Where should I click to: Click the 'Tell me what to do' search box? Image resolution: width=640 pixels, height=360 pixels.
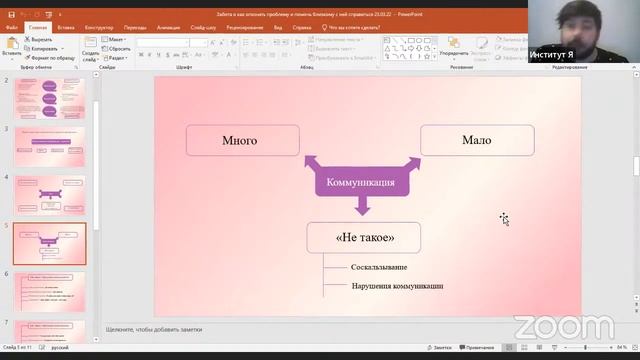pos(351,27)
